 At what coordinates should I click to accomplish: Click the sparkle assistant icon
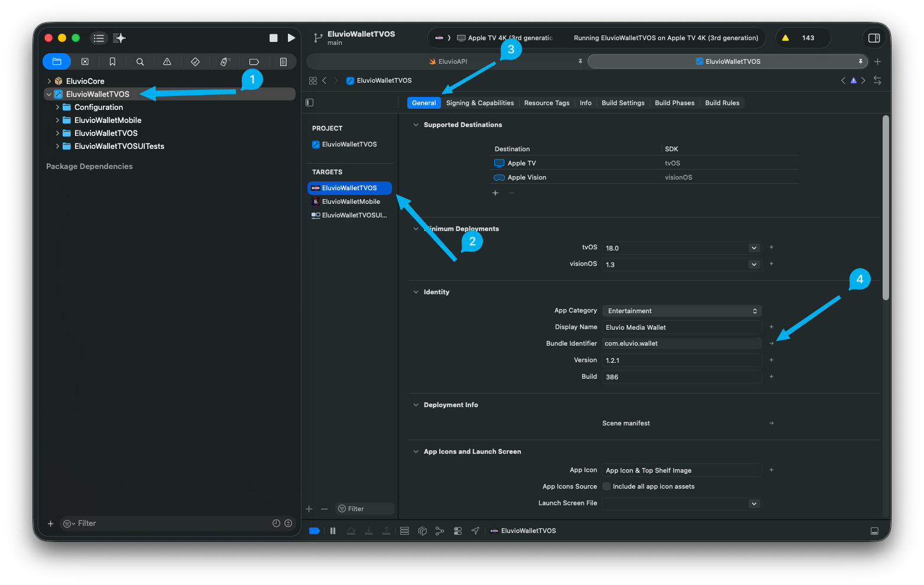tap(119, 38)
